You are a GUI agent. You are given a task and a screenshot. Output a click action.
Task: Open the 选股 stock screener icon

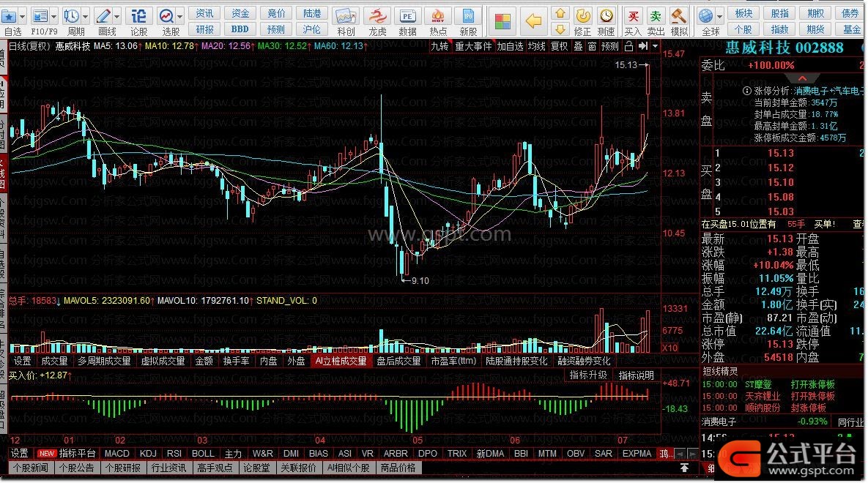(166, 16)
